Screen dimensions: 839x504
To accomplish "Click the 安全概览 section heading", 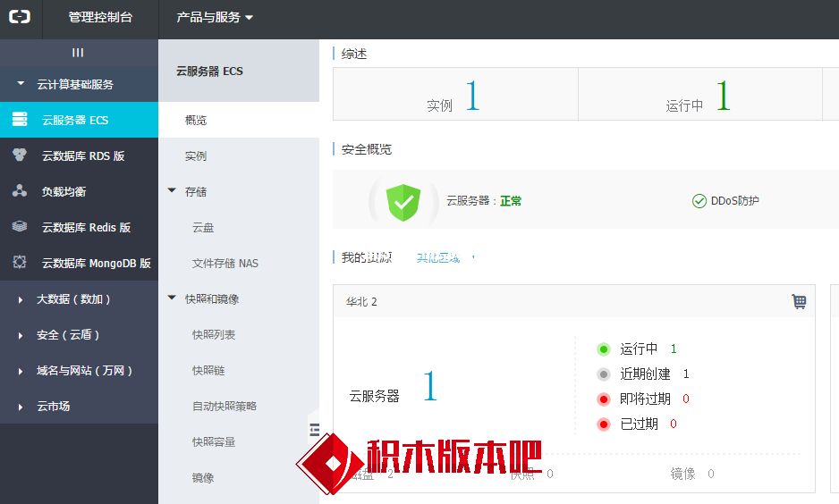I will 367,149.
